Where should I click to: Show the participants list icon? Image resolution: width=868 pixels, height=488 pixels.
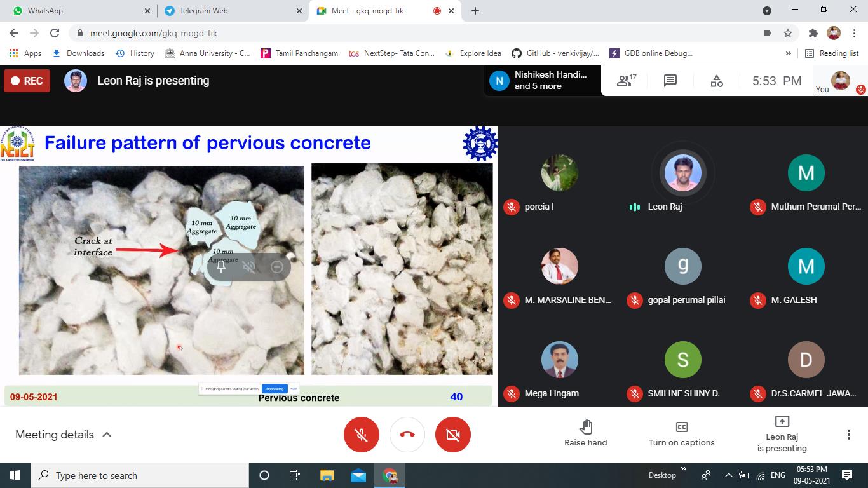click(x=626, y=81)
